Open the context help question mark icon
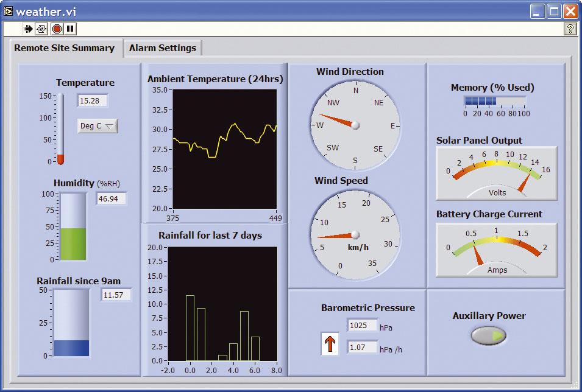 [570, 29]
